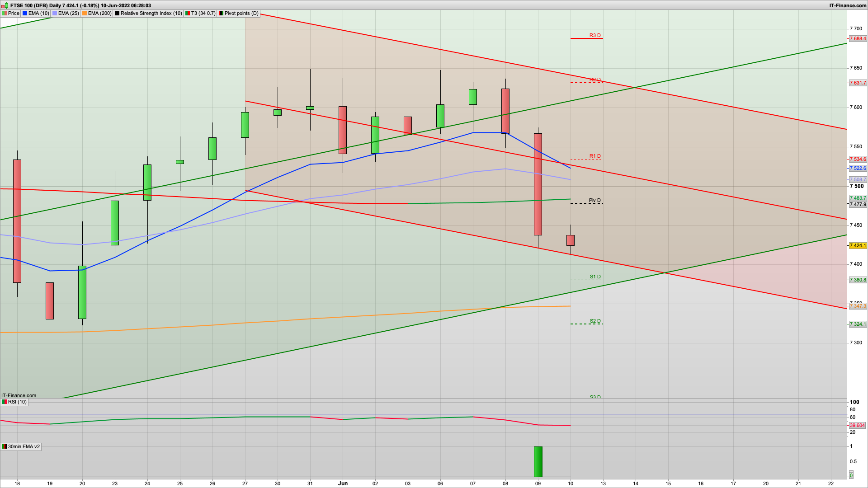Click the IT-Finance.com link at top right
Screen dimensions: 868x488
(x=848, y=5)
